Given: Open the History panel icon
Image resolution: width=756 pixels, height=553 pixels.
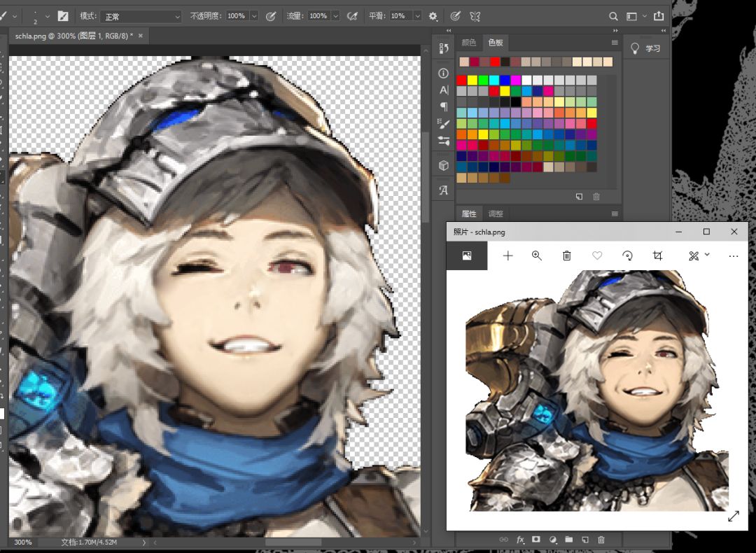Looking at the screenshot, I should click(x=444, y=48).
